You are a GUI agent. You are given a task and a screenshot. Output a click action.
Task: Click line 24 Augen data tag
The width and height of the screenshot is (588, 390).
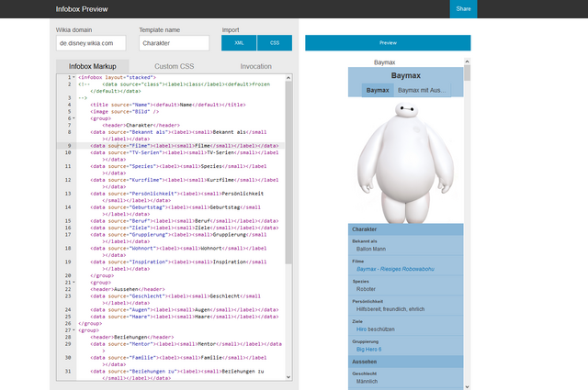pos(184,310)
